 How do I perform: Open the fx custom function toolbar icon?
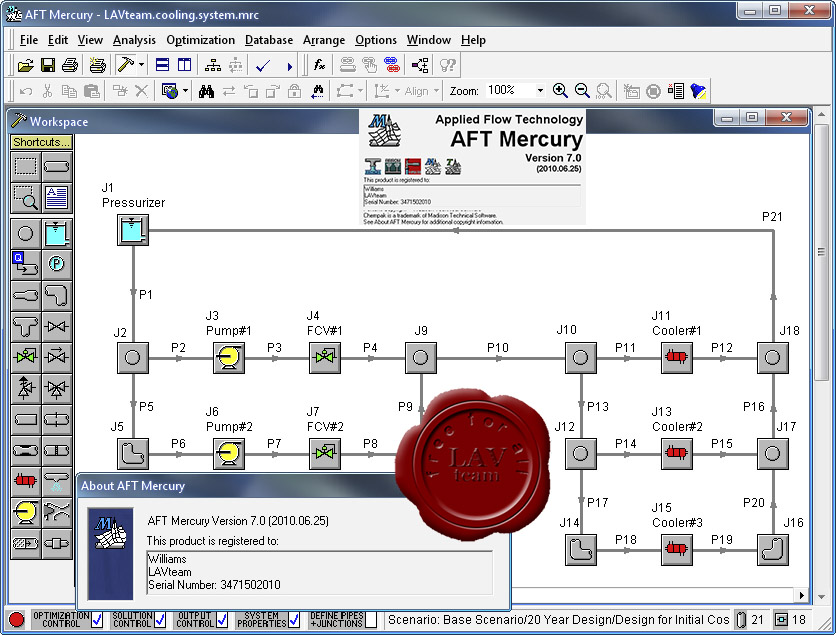click(319, 65)
